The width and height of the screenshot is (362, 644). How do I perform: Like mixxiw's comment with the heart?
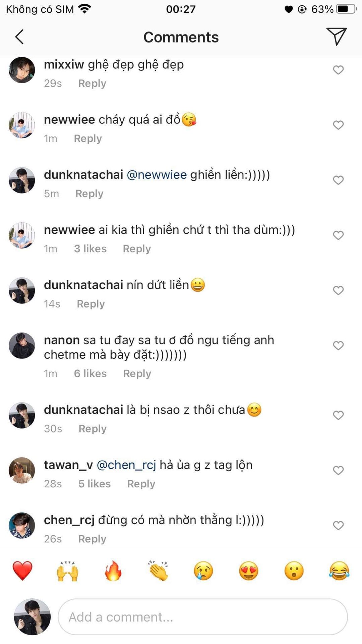coord(338,70)
